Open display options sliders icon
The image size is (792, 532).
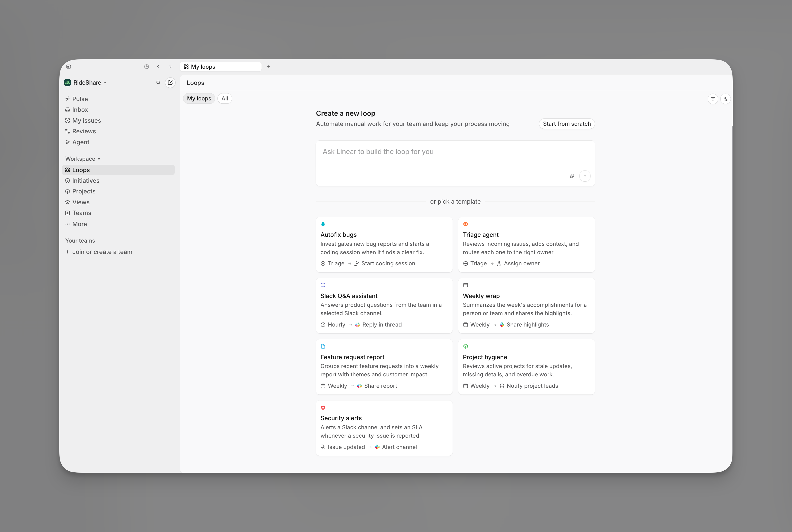coord(725,99)
